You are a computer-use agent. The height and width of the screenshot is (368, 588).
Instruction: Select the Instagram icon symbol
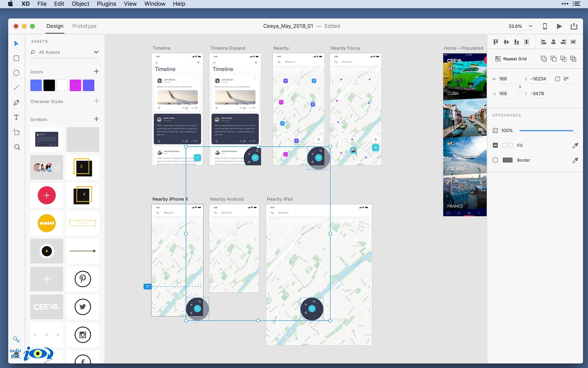tap(83, 335)
